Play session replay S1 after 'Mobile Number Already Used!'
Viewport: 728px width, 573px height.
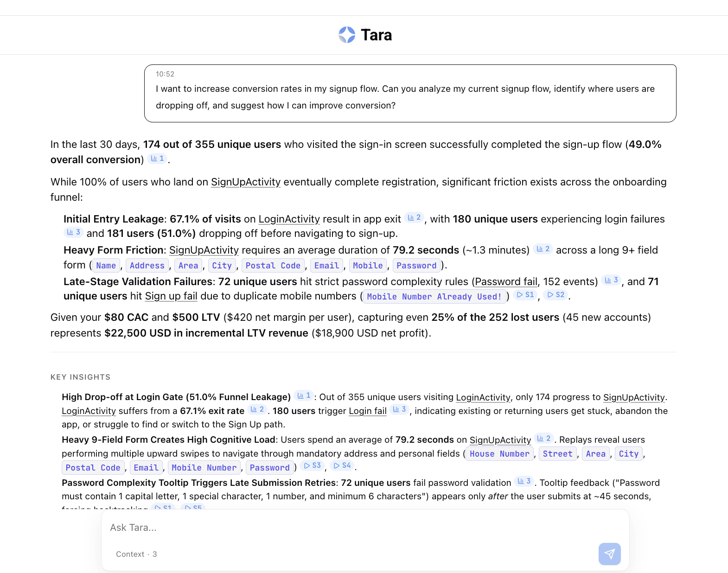point(526,295)
